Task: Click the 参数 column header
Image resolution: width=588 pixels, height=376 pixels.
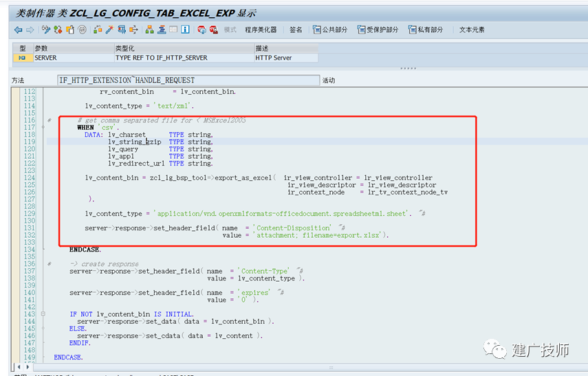Action: (x=74, y=48)
